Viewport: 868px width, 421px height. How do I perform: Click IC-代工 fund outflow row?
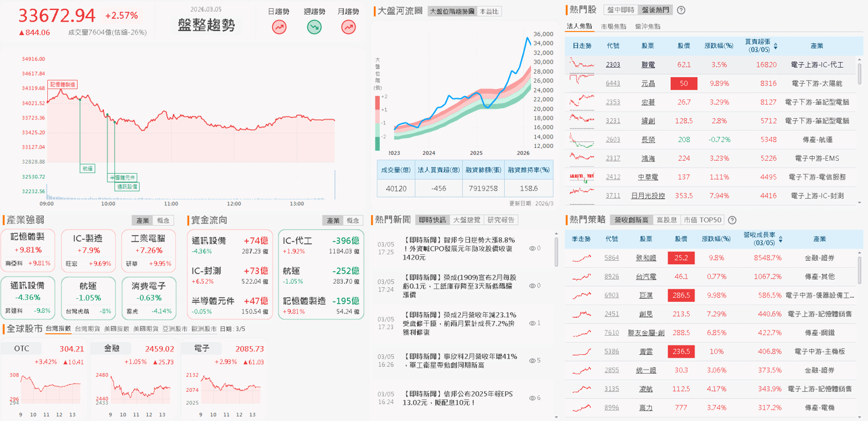321,245
